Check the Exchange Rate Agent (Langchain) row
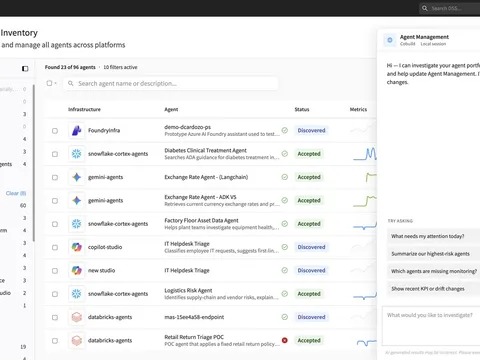 coord(55,178)
